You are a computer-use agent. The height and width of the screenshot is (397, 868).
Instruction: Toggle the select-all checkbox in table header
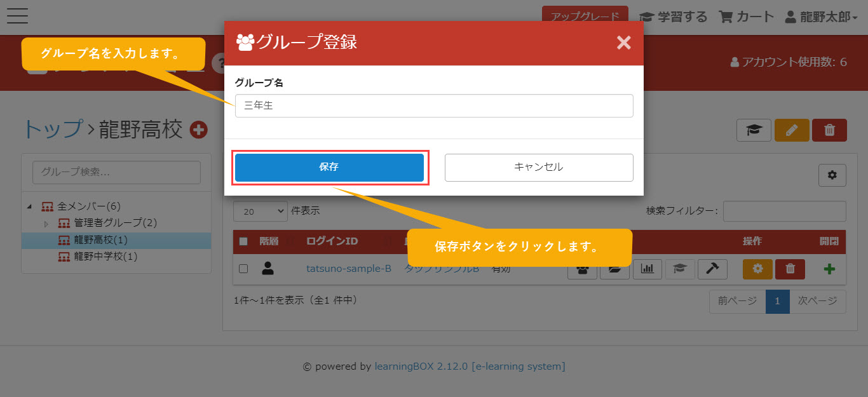click(x=243, y=241)
